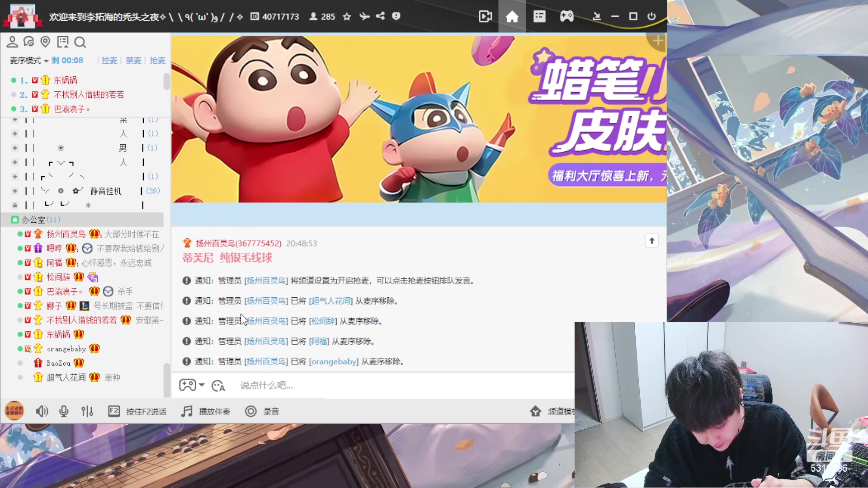
Task: Expand the channel row ending with 男
Action: point(15,148)
